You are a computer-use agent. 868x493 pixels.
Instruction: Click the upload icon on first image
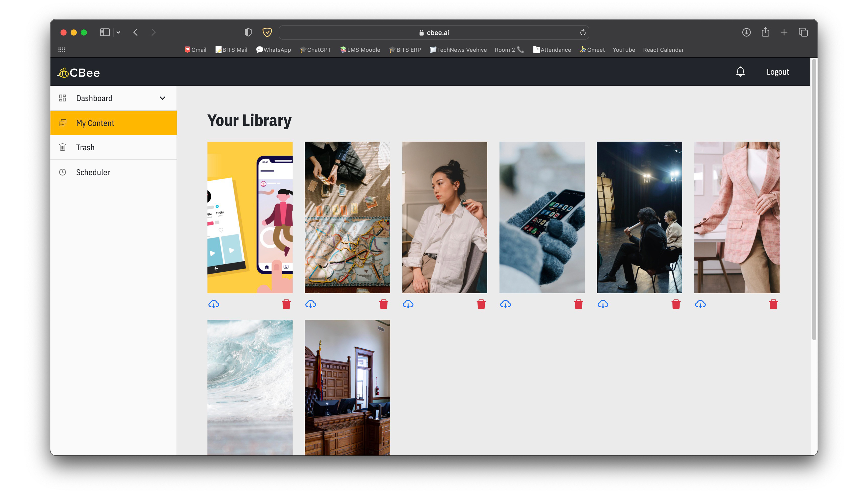213,303
